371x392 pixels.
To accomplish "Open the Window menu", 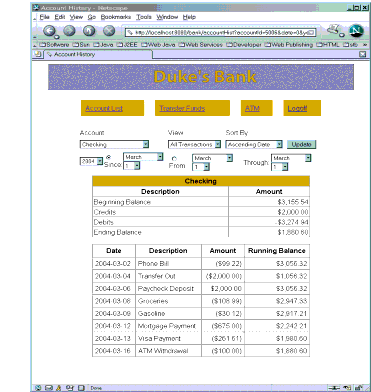I will pos(167,17).
